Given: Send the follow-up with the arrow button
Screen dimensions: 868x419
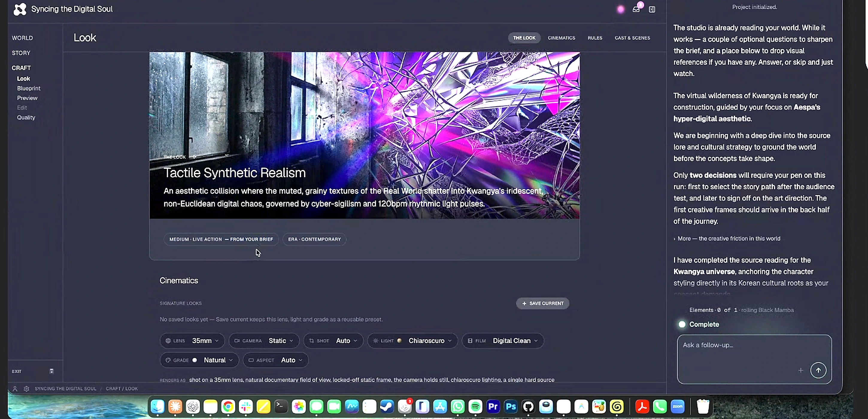Looking at the screenshot, I should tap(818, 370).
